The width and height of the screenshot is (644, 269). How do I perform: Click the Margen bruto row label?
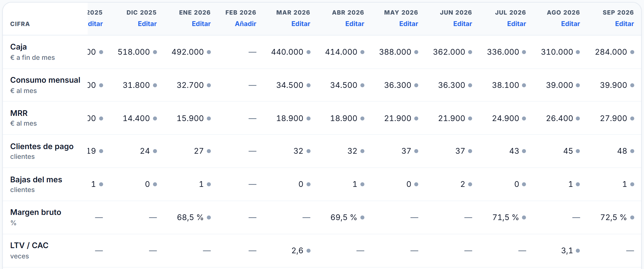[36, 212]
